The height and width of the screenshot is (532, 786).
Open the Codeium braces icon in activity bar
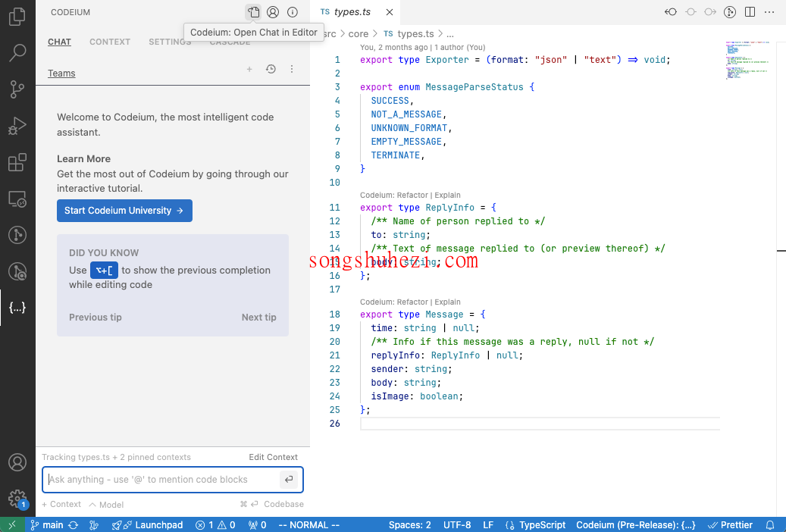[17, 308]
